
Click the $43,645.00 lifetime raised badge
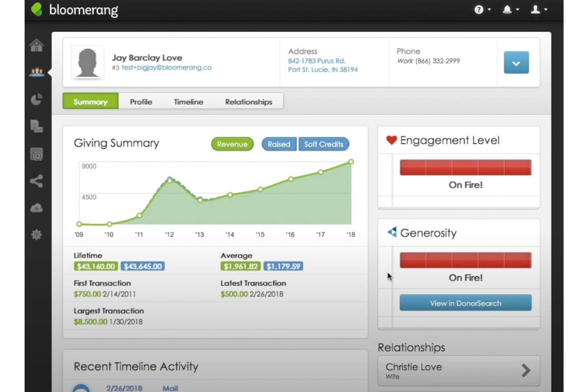tap(143, 266)
